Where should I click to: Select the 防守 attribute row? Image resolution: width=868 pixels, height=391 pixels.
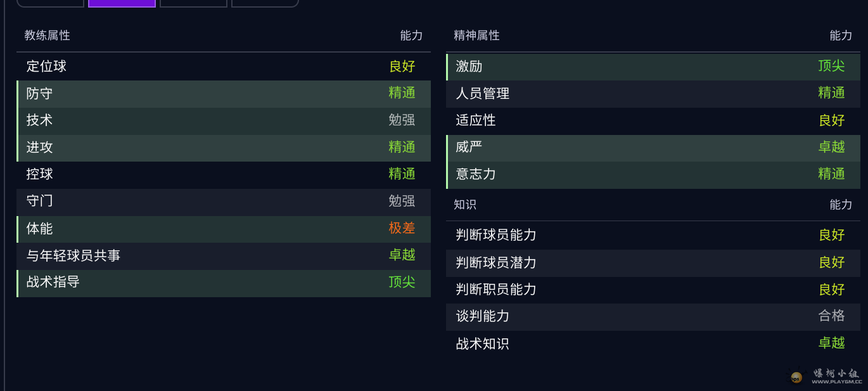pyautogui.click(x=224, y=94)
